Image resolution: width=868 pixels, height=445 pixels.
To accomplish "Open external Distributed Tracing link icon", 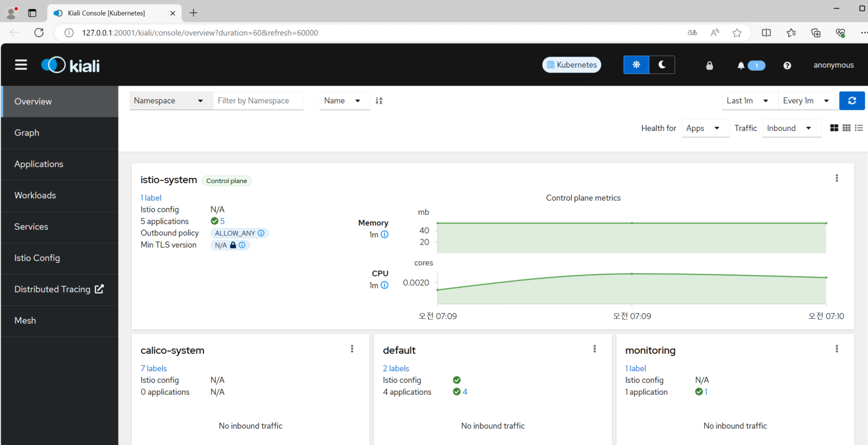I will (x=99, y=289).
